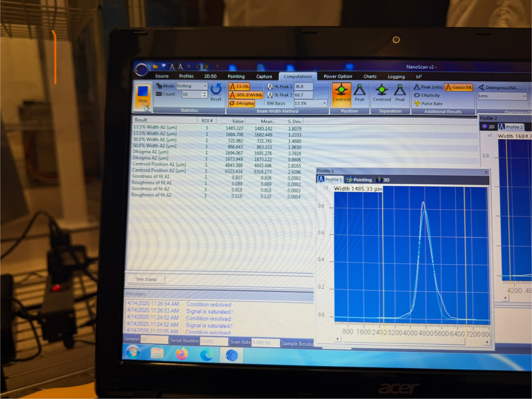Open Firefox from the taskbar
The image size is (532, 399).
pos(182,354)
